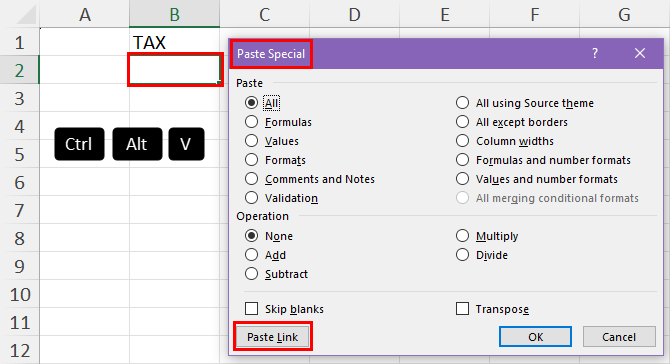This screenshot has height=364, width=670.
Task: Click column C header
Action: click(264, 15)
